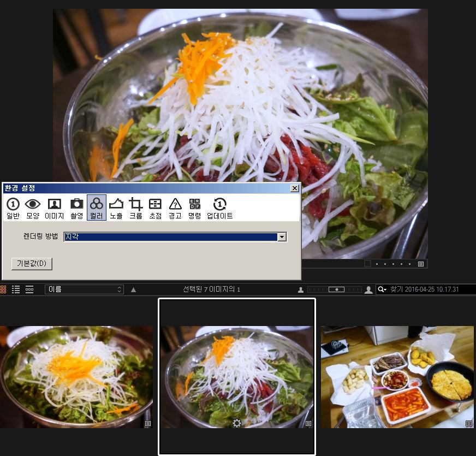Click metadata badge on right thumbnail
Image resolution: width=476 pixels, height=456 pixels.
pos(468,423)
